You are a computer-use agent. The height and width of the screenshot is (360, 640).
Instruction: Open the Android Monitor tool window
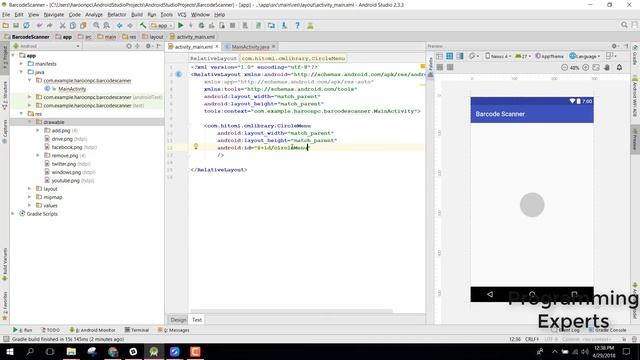coord(93,330)
